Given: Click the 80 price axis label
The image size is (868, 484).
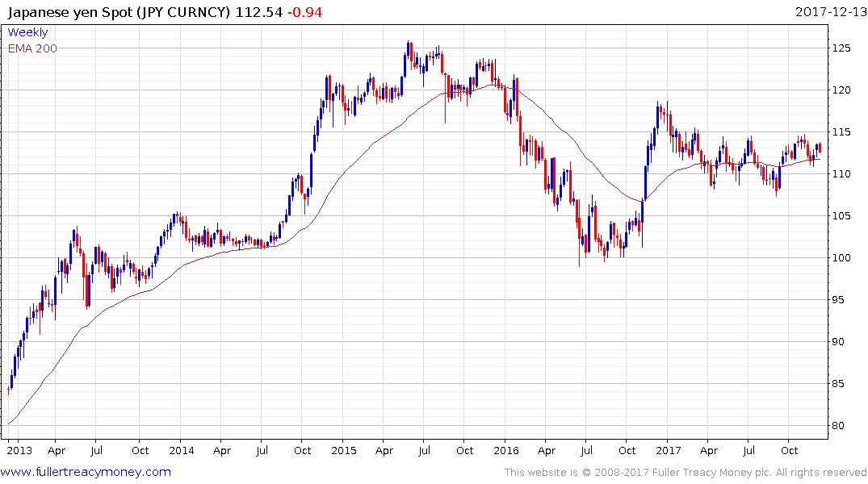Looking at the screenshot, I should click(x=839, y=426).
